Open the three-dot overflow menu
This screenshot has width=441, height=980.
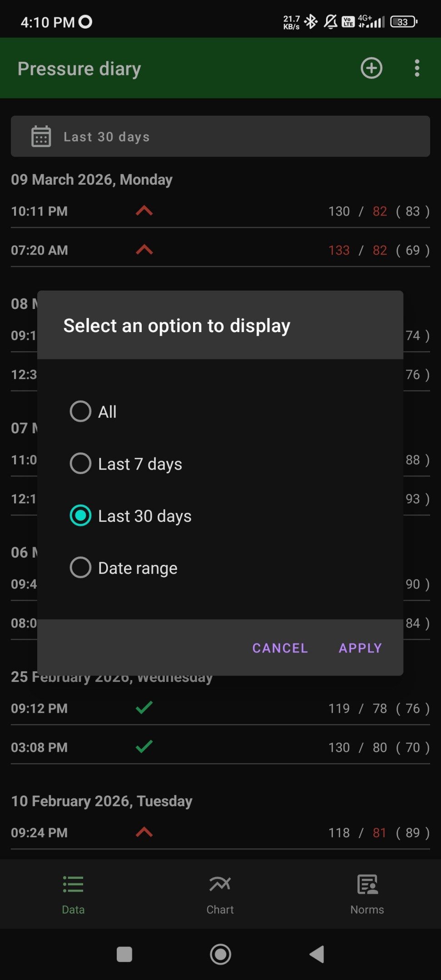click(416, 69)
